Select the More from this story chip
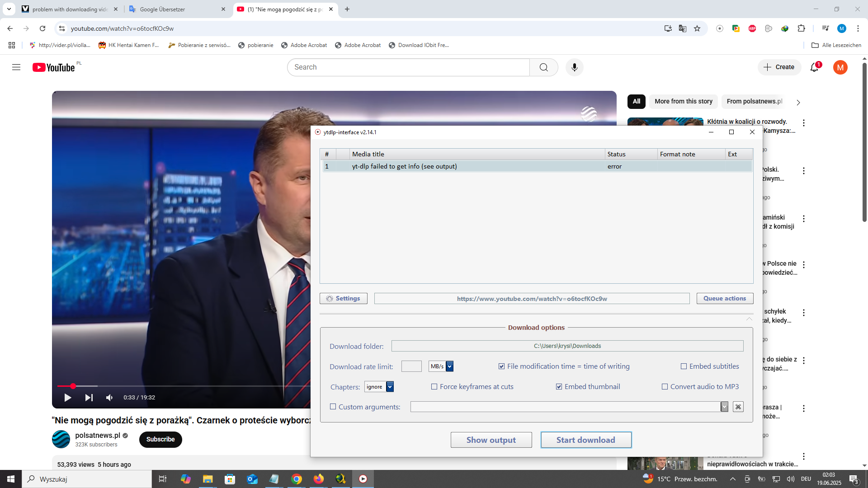This screenshot has width=868, height=488. click(x=683, y=101)
